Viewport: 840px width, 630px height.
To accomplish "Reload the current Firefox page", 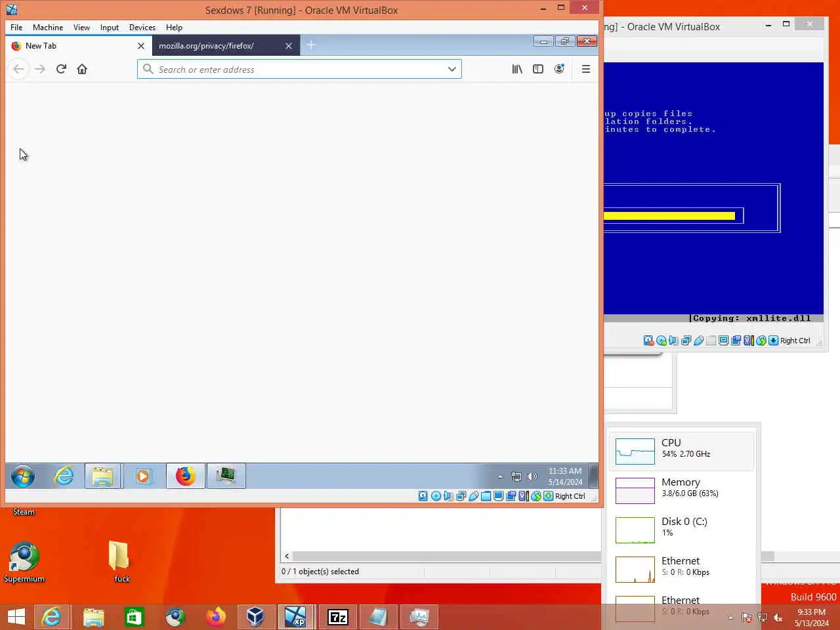I will [x=61, y=69].
